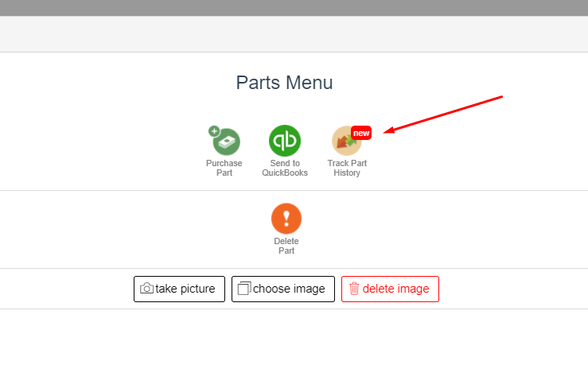Click the "Track Part History" text label
The width and height of the screenshot is (588, 365).
(x=347, y=168)
